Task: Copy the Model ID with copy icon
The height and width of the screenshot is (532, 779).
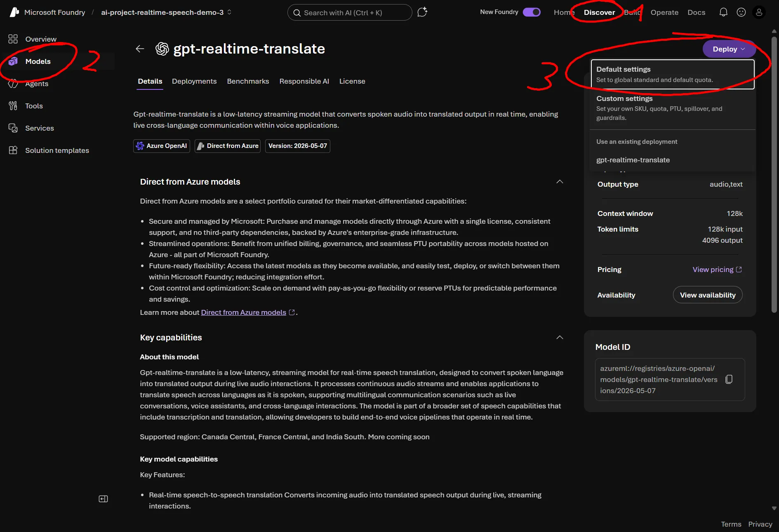Action: click(x=729, y=380)
